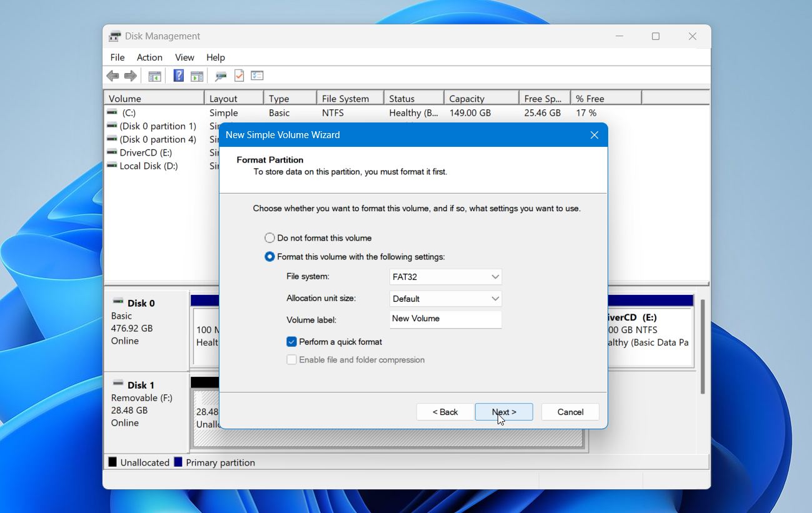
Task: Sort by the Volume column header
Action: (x=154, y=98)
